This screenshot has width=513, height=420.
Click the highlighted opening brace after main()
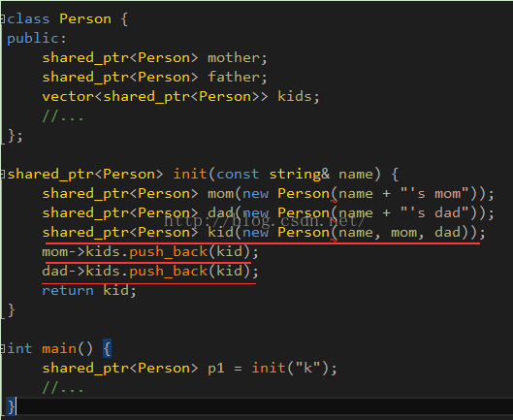pos(108,348)
